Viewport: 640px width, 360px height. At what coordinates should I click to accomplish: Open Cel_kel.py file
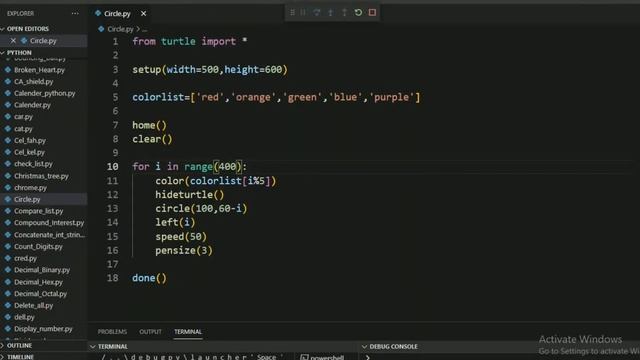coord(29,152)
